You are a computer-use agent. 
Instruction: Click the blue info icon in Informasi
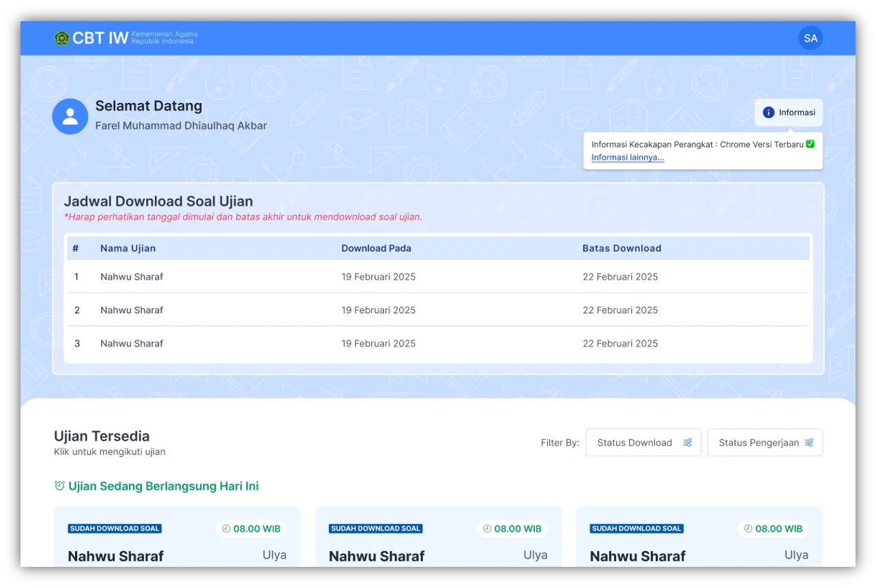(x=768, y=113)
